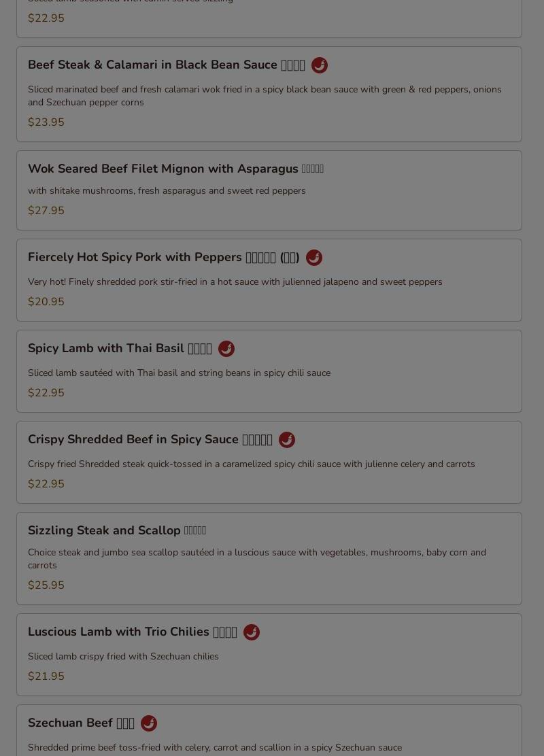
Task: Click the $23.95 price under Black Bean Sauce dish
Action: tap(46, 122)
